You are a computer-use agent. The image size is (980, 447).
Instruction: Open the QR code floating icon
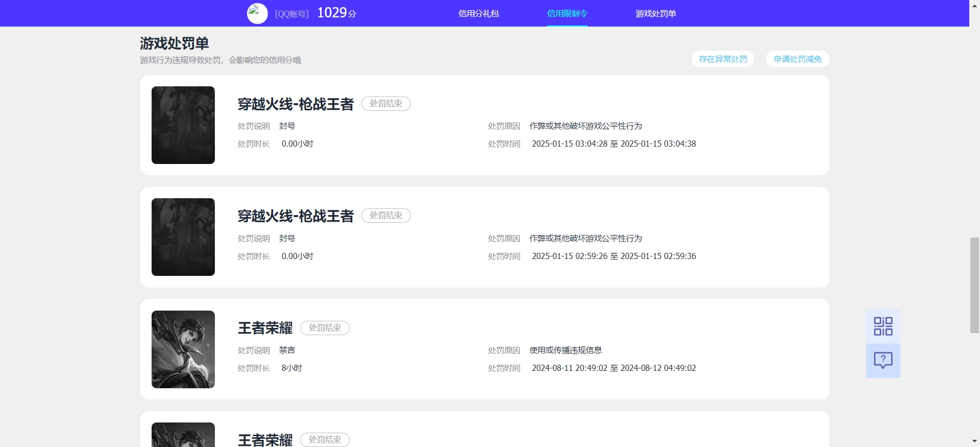tap(883, 326)
